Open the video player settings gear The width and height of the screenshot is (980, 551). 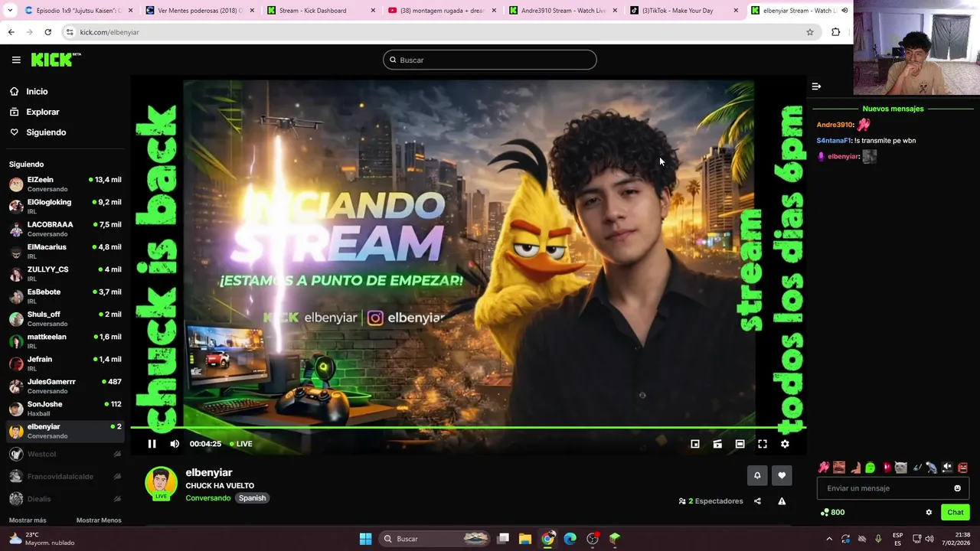(785, 444)
